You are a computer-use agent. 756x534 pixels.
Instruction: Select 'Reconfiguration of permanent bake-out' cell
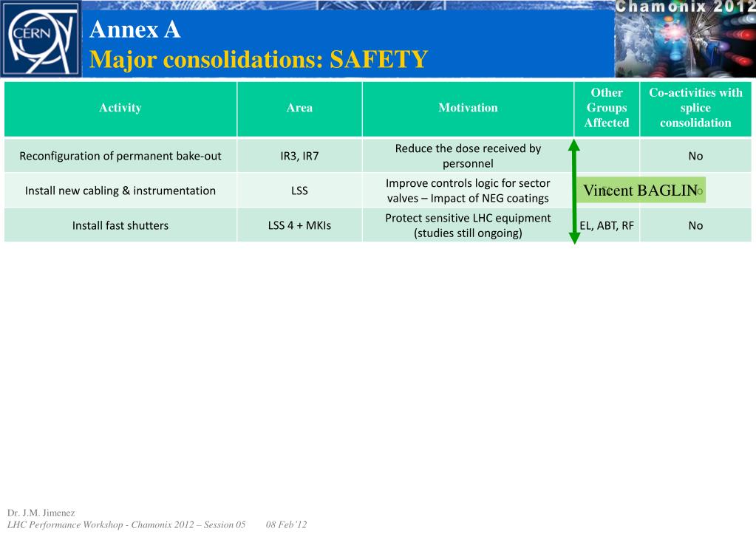(x=120, y=156)
